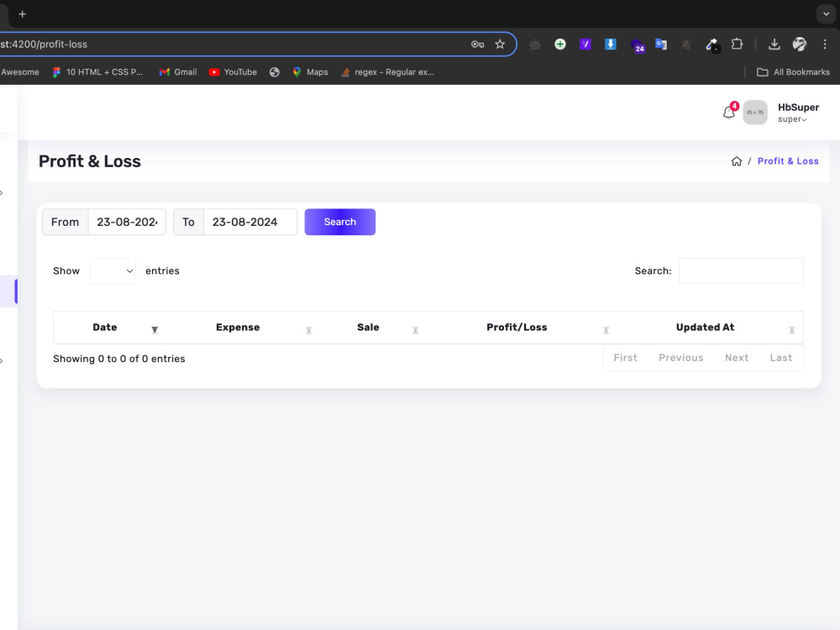Sort the table by the Updated At column
840x630 pixels.
[705, 328]
